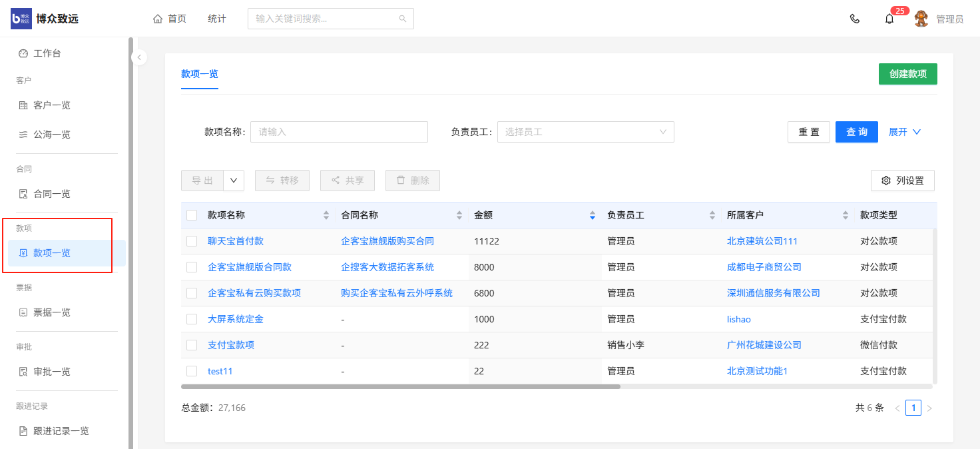Go to 首页 in top navigation
This screenshot has height=449, width=980.
(x=170, y=19)
